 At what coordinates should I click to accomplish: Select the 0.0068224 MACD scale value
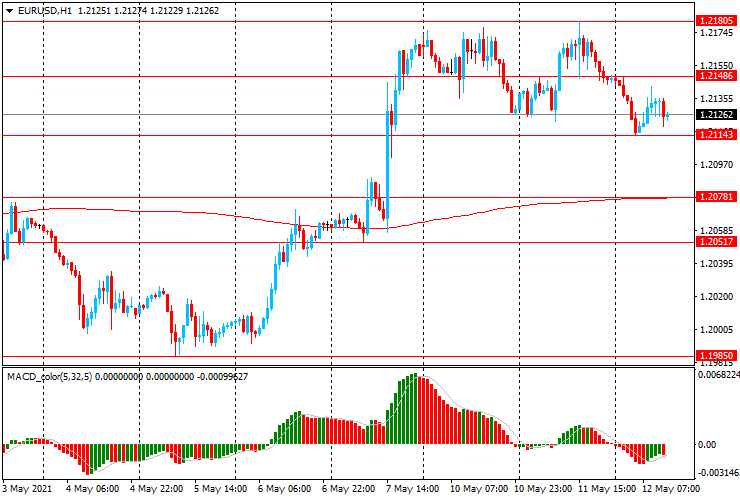717,376
